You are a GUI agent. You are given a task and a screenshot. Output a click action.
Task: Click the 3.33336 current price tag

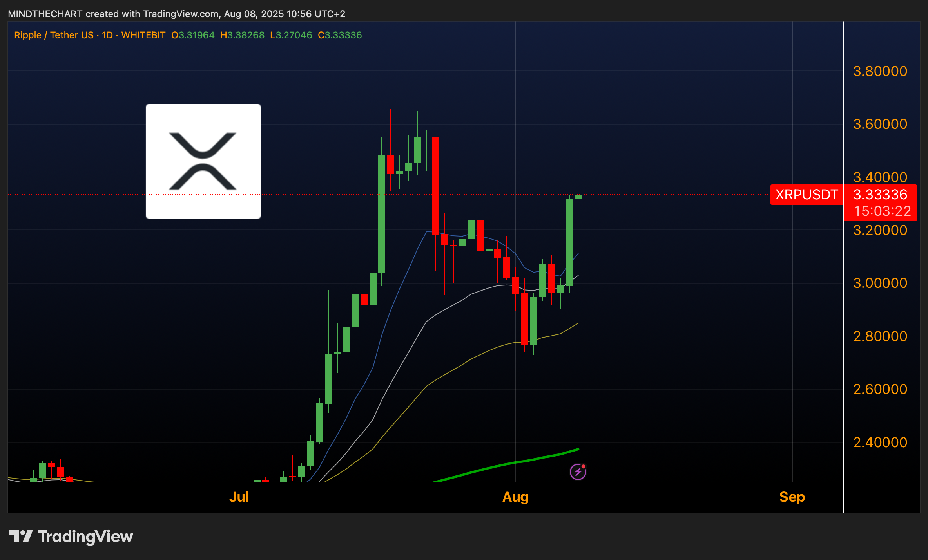[x=880, y=194]
